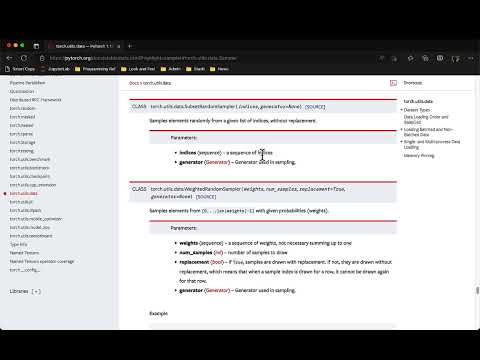This screenshot has height=360, width=480.
Task: Expand Dataset Types in right outline
Action: click(402, 110)
